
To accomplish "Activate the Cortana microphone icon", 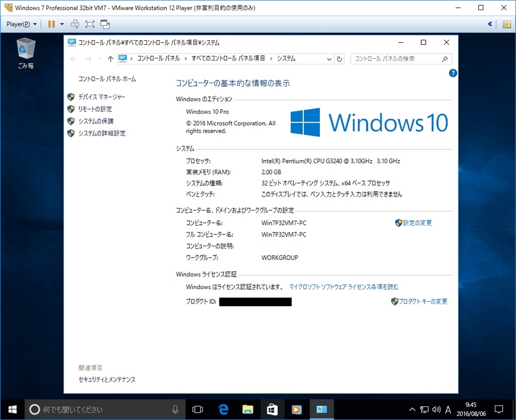I will coord(175,409).
